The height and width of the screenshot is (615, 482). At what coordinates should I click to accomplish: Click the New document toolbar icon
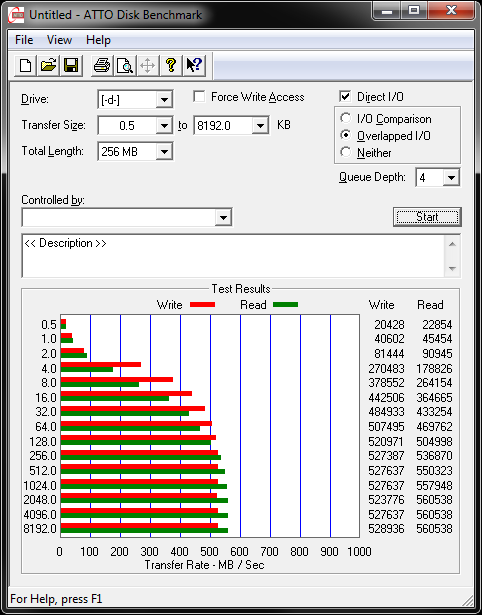tap(25, 65)
